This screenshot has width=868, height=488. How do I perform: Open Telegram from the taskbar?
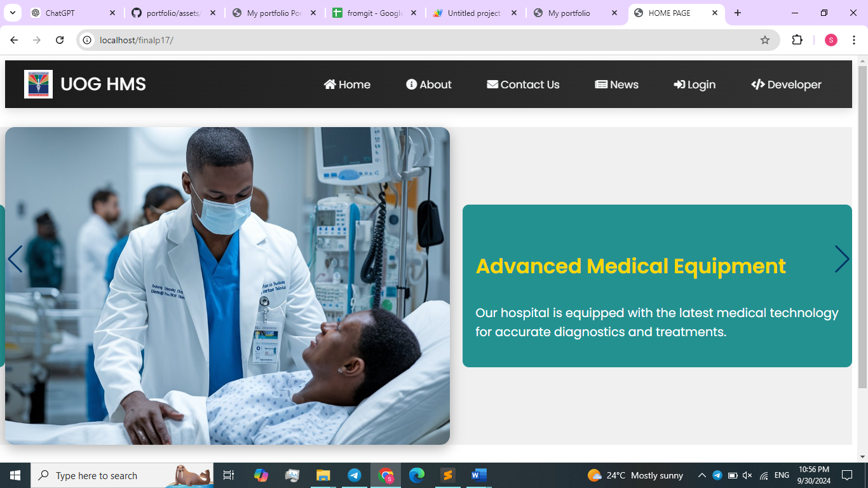click(355, 475)
